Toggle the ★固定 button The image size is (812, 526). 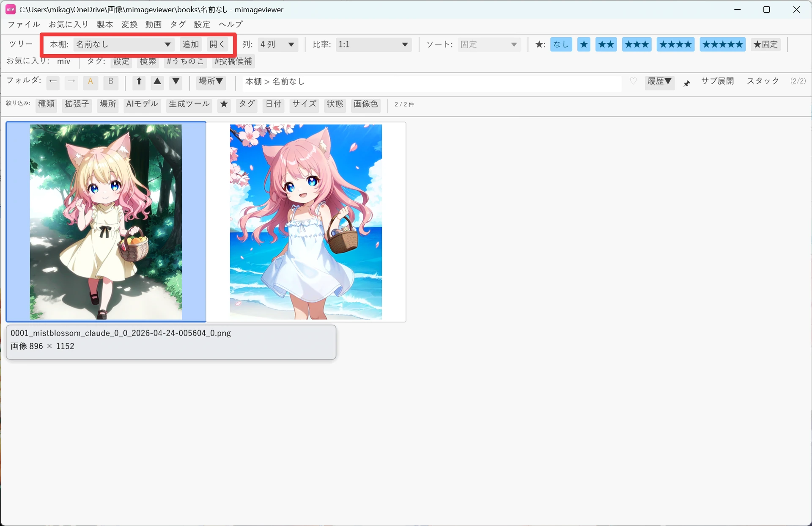click(766, 44)
